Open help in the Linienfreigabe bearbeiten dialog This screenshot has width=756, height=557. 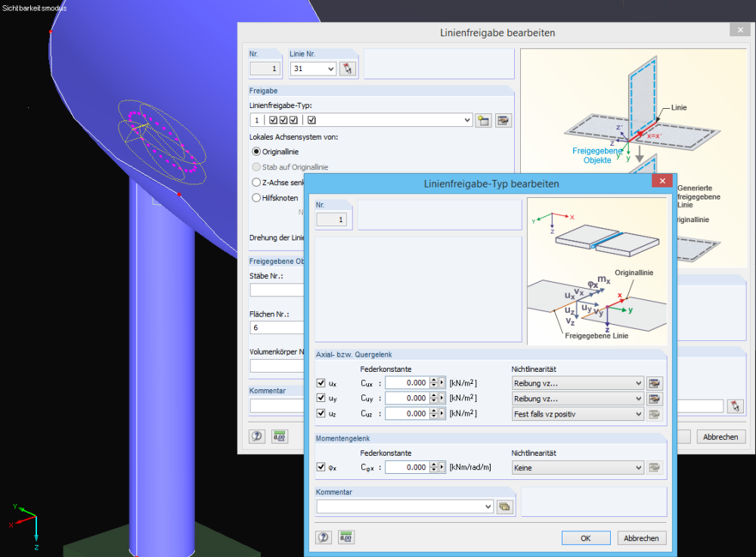pos(257,437)
